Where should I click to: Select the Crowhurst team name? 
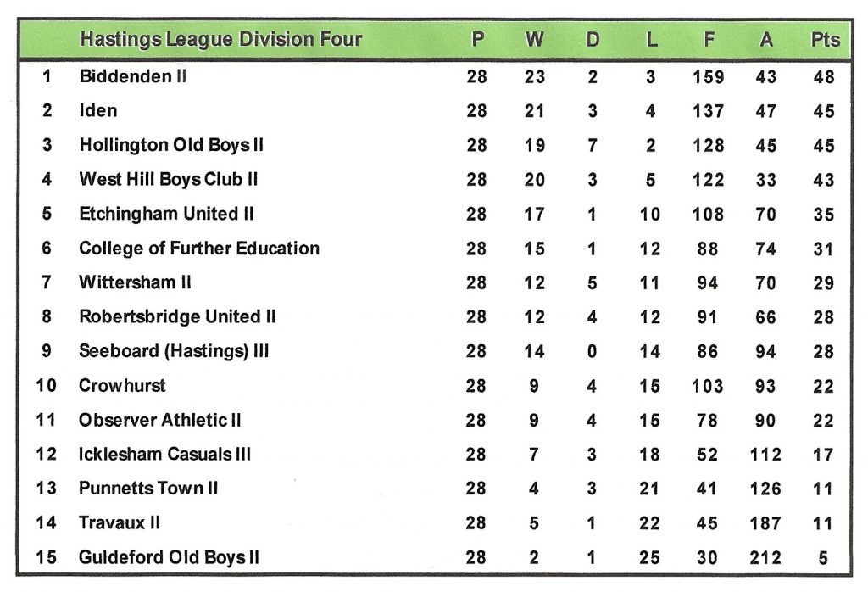(x=122, y=386)
